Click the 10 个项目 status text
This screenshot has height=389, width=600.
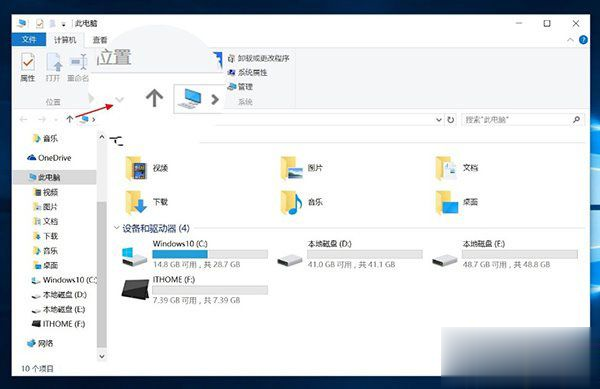[x=37, y=369]
